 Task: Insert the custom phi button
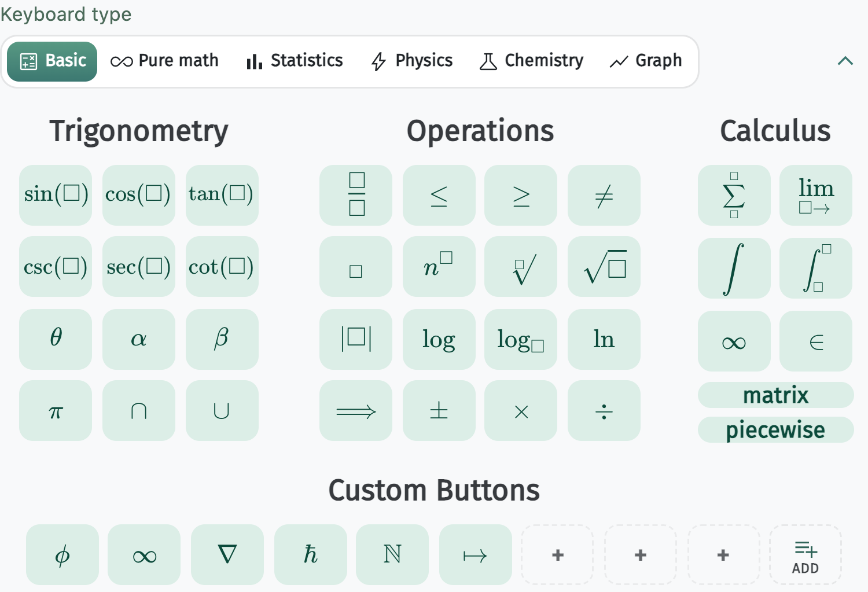pyautogui.click(x=62, y=554)
